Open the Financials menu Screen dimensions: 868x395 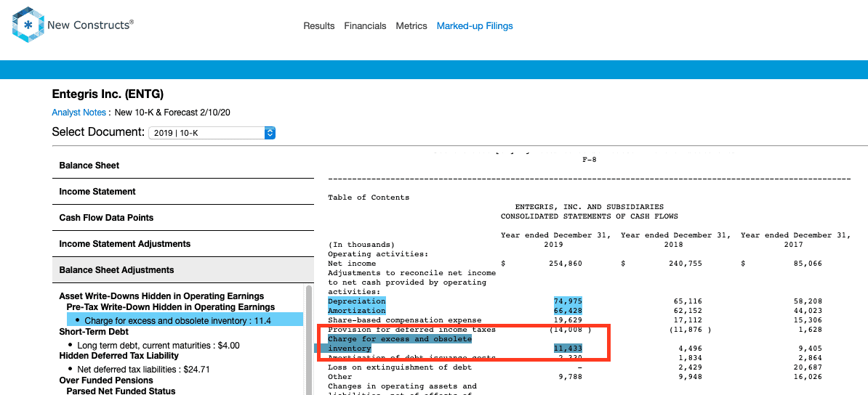366,26
